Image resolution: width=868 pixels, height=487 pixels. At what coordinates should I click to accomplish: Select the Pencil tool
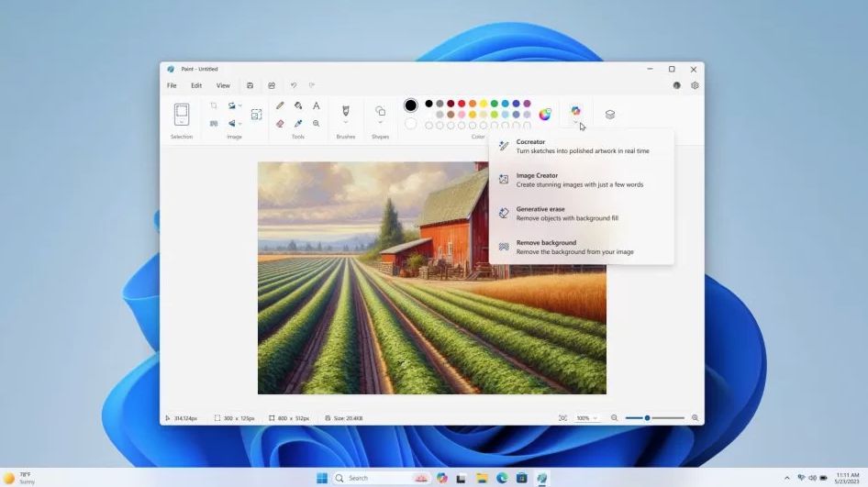tap(280, 105)
